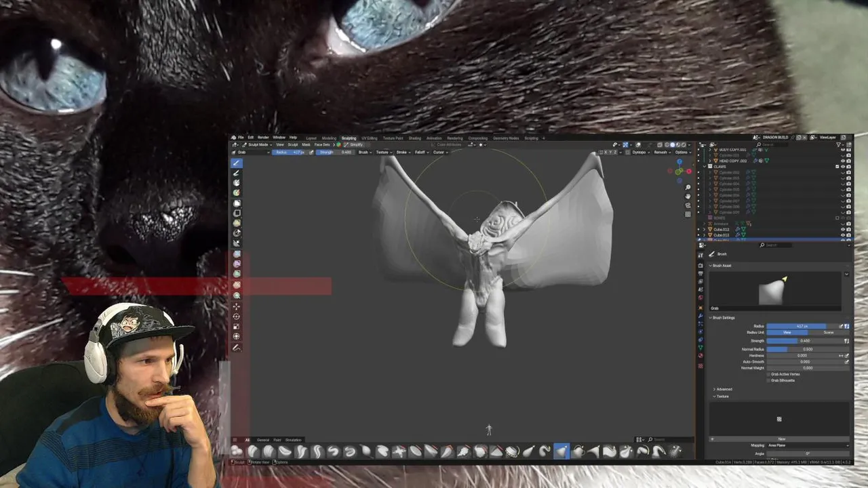Open the Falloff dropdown in tool header
Image resolution: width=868 pixels, height=488 pixels.
pos(421,152)
